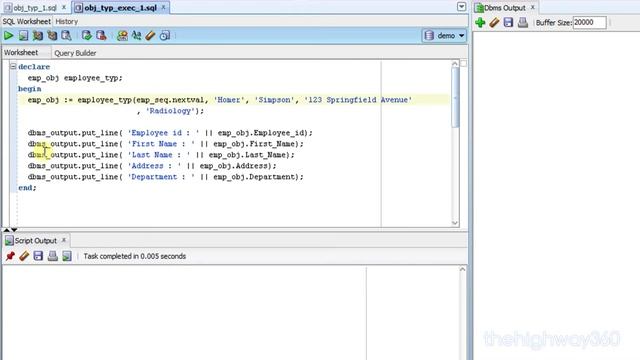Click the Autotrace icon
640x360 pixels.
(x=52, y=36)
